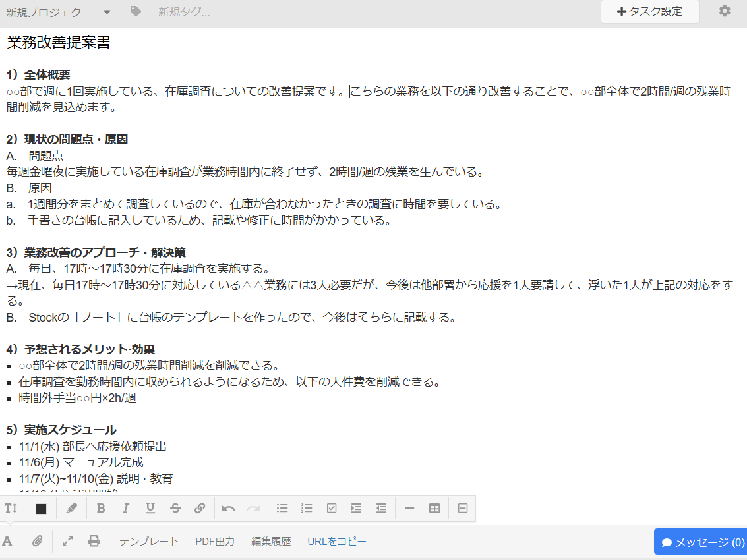Undo the last edit
747x560 pixels.
point(229,508)
